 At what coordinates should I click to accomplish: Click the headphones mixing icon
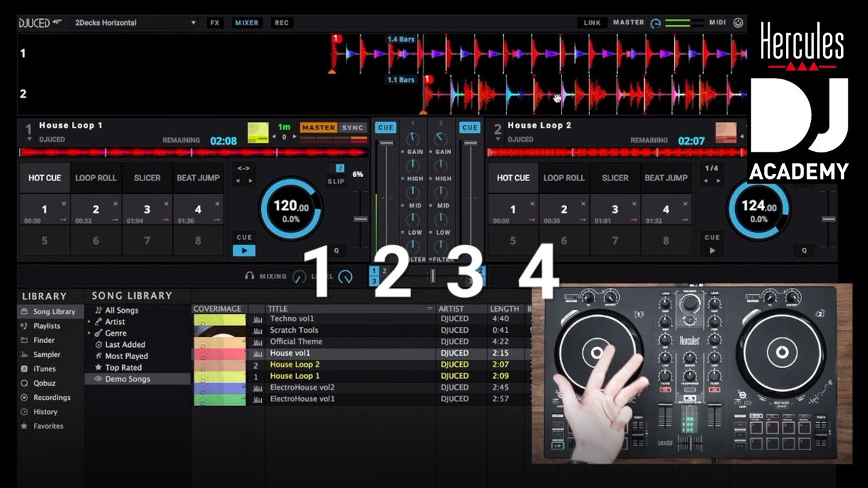250,276
